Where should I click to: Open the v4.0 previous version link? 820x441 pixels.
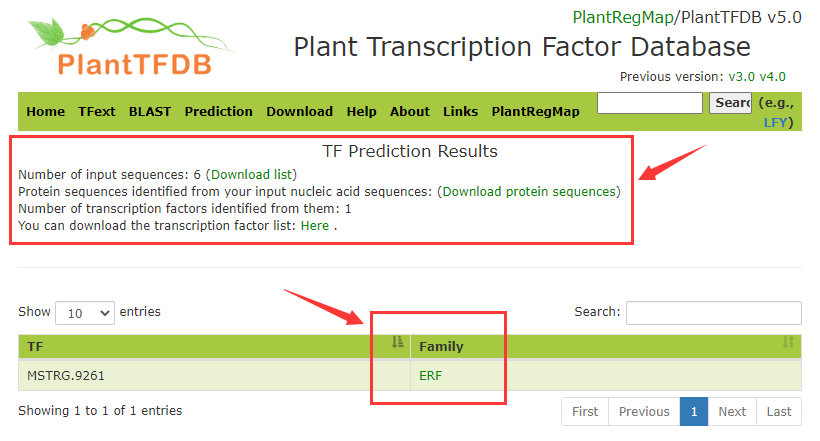tap(772, 77)
